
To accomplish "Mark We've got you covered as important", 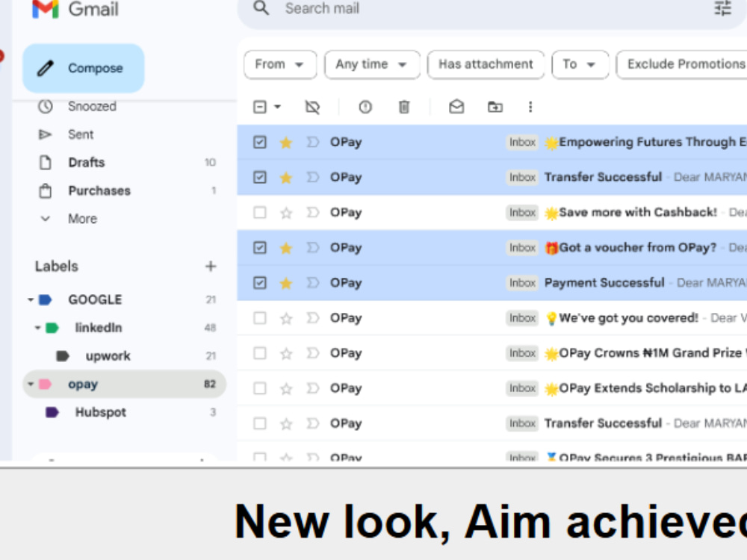I will [312, 317].
